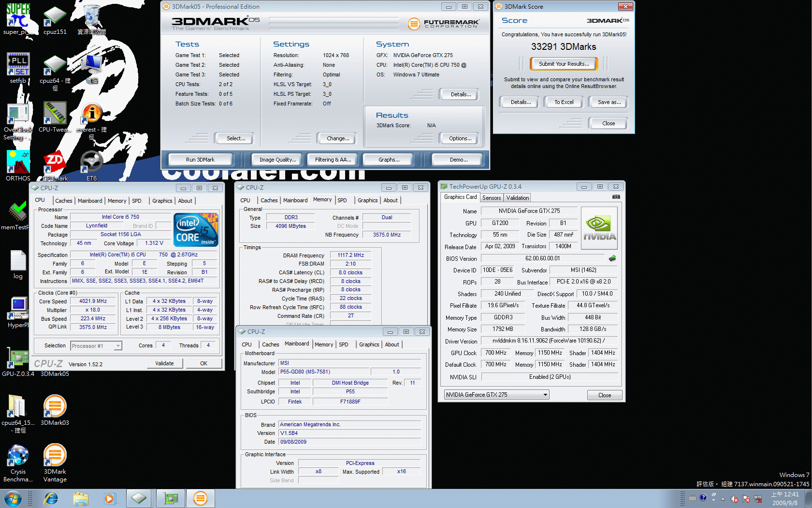Click the Windows Start orb
Viewport: 812px width, 508px height.
pyautogui.click(x=13, y=498)
